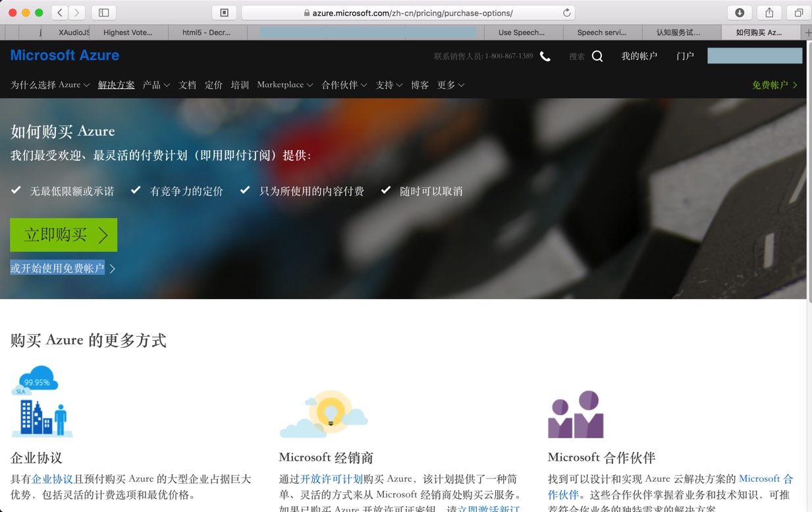Open the Share icon in Safari toolbar
Viewport: 812px width, 512px height.
point(769,13)
